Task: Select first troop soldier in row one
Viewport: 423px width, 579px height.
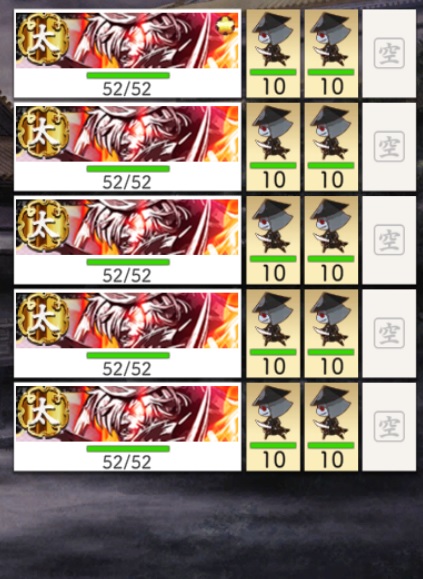Action: click(x=273, y=54)
